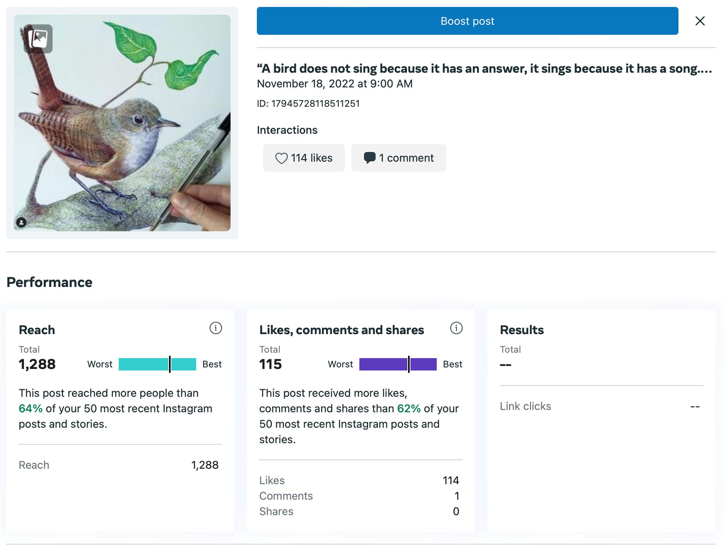Click the carousel album icon on thumbnail
Viewport: 728px width, 560px height.
point(38,39)
